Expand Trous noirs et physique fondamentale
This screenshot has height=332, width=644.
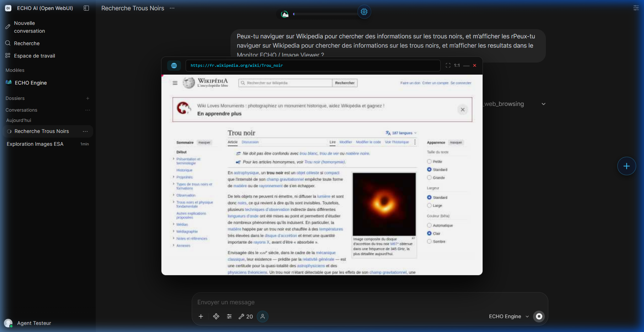[x=174, y=202]
